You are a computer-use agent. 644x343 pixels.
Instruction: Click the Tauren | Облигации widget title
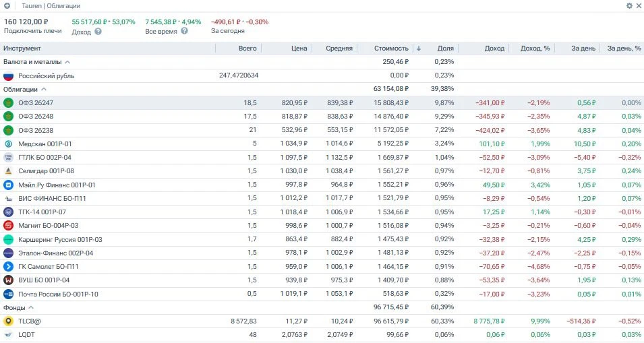(51, 6)
